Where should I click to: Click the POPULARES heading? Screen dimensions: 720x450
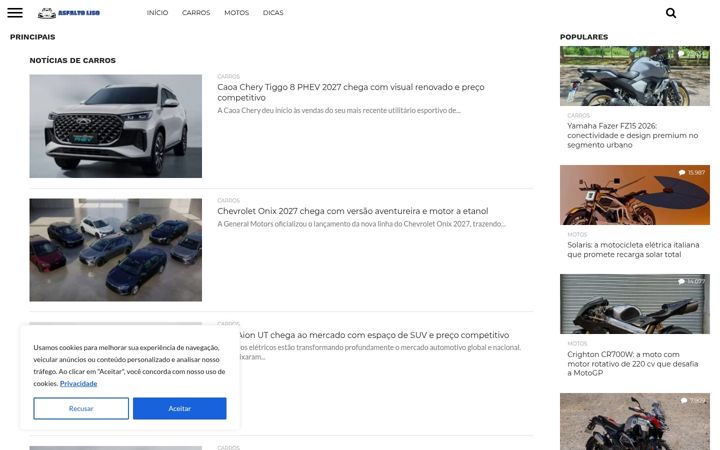pos(584,37)
